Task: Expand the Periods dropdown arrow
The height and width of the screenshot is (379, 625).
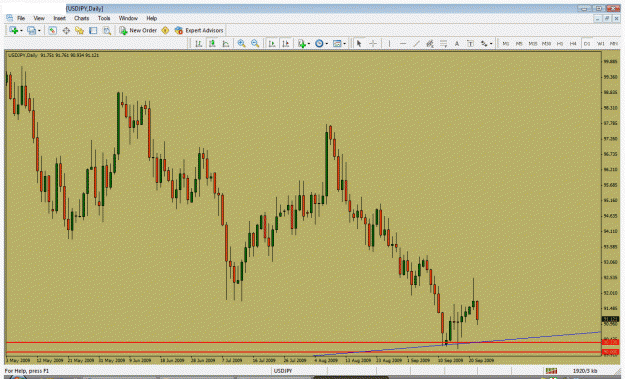Action: (326, 44)
